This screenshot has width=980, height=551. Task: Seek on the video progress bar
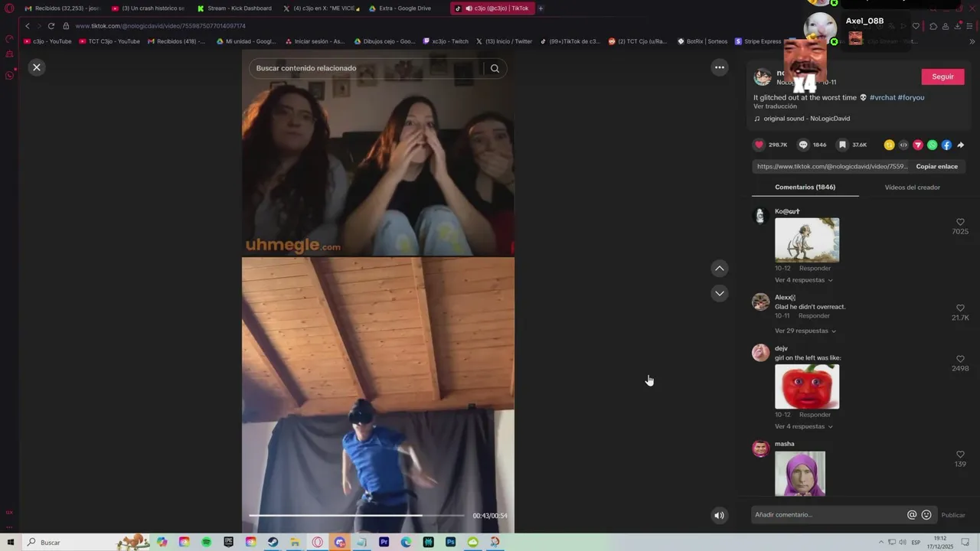click(x=356, y=515)
